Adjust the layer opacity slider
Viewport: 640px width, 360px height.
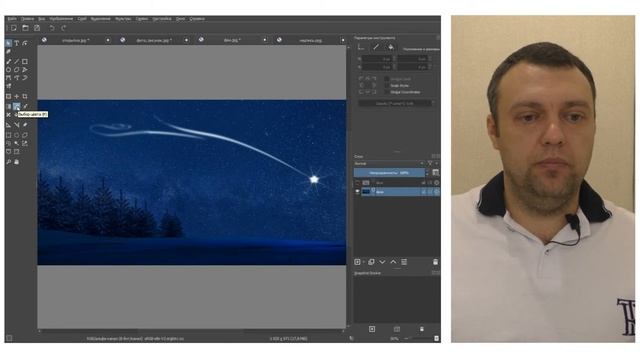[x=389, y=173]
